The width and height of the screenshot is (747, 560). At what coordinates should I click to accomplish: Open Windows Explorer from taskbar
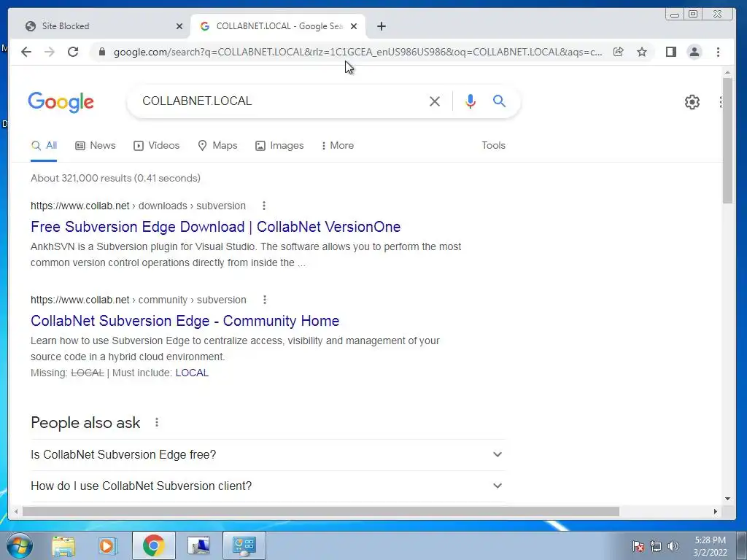coord(63,545)
